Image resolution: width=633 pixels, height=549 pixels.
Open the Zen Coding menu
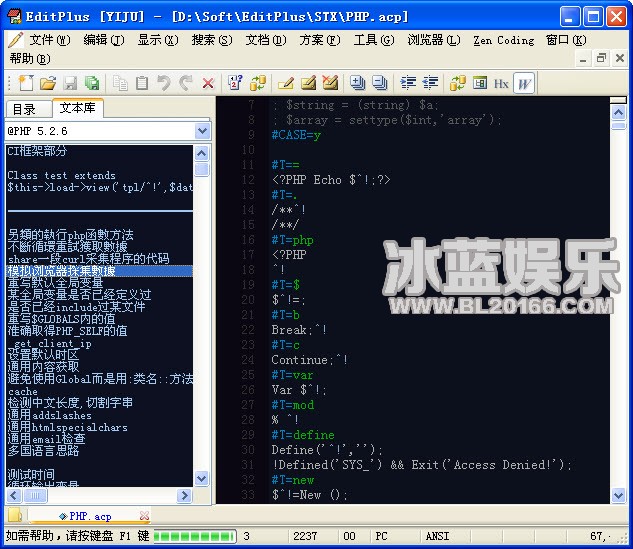pyautogui.click(x=503, y=40)
